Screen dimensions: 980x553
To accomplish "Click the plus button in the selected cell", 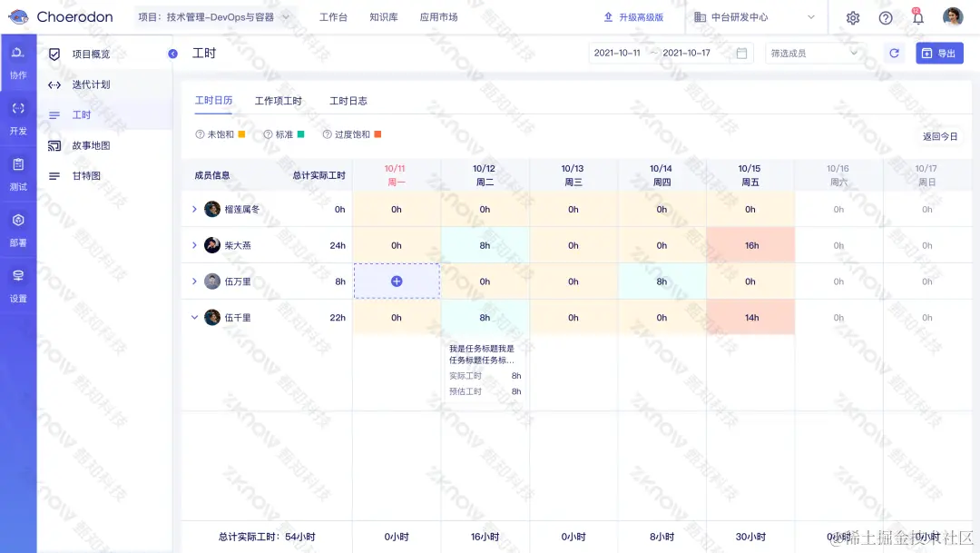I will 397,281.
